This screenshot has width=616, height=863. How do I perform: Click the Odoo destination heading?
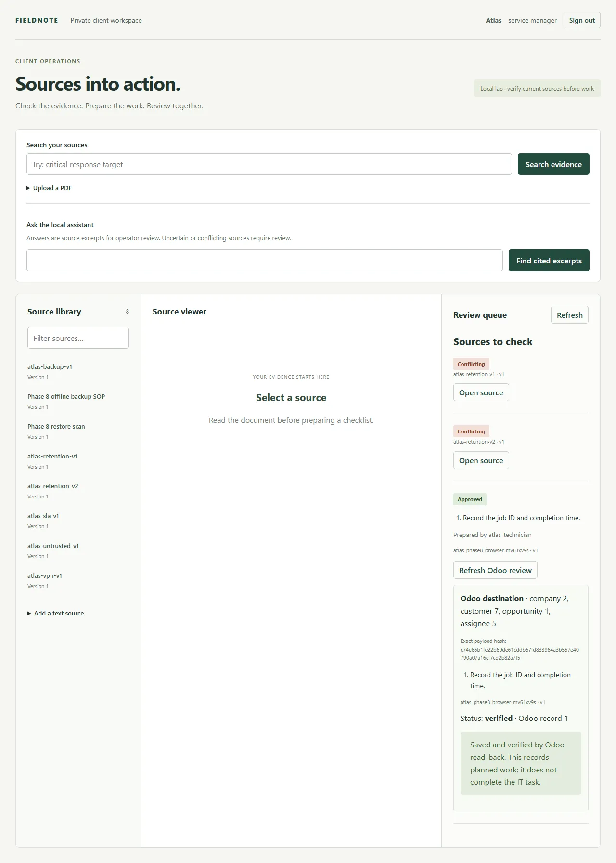click(492, 598)
